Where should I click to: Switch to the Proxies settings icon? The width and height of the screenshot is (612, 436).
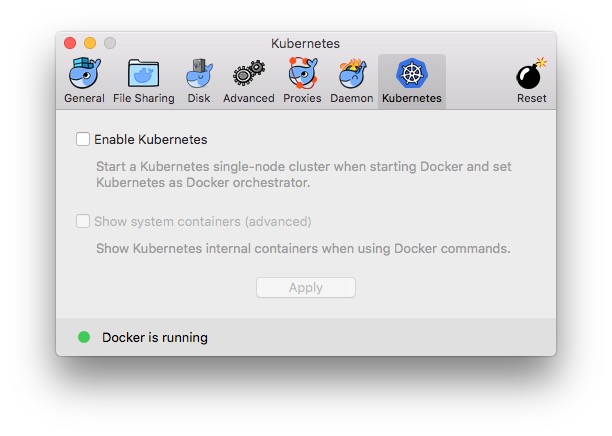302,75
